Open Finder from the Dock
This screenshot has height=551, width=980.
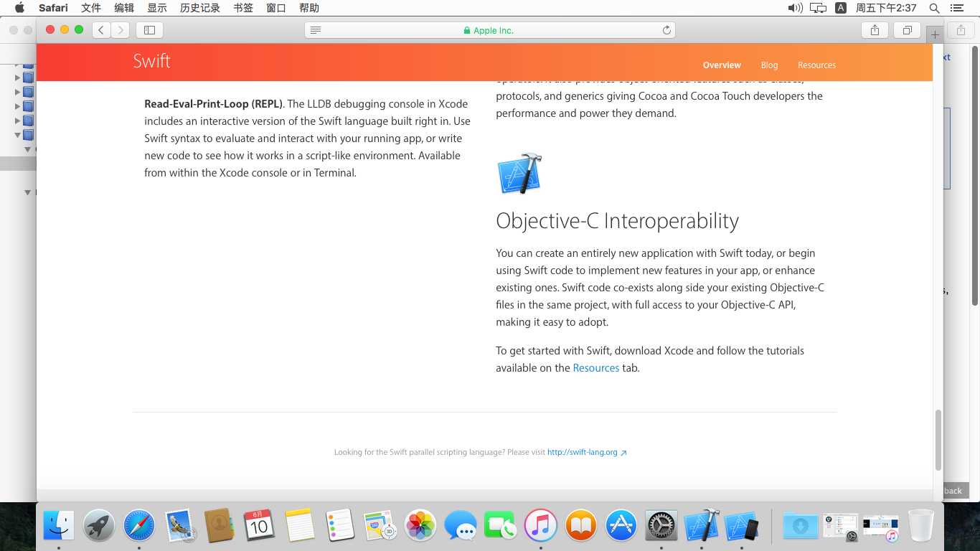(x=59, y=526)
